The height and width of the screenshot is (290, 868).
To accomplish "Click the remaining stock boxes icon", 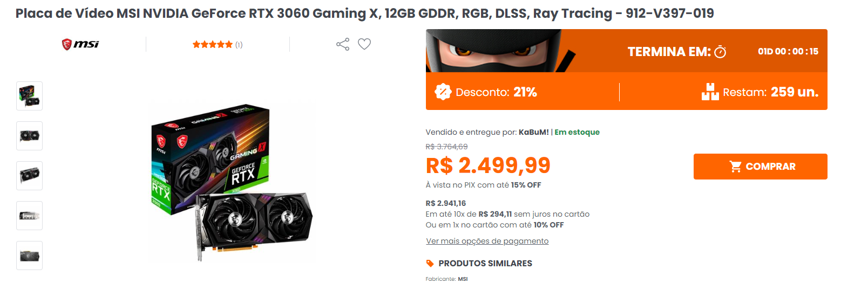I will 710,92.
